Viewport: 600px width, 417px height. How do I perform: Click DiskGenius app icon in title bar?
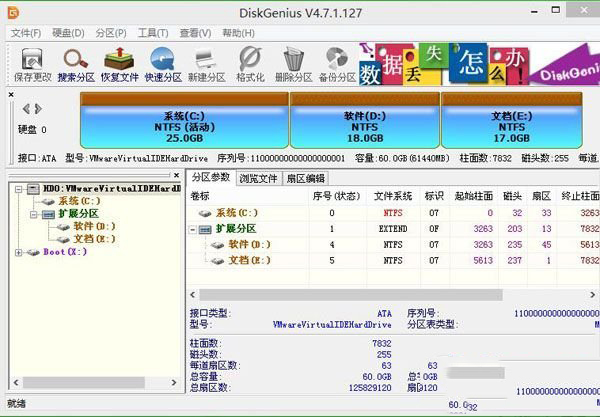pos(13,13)
